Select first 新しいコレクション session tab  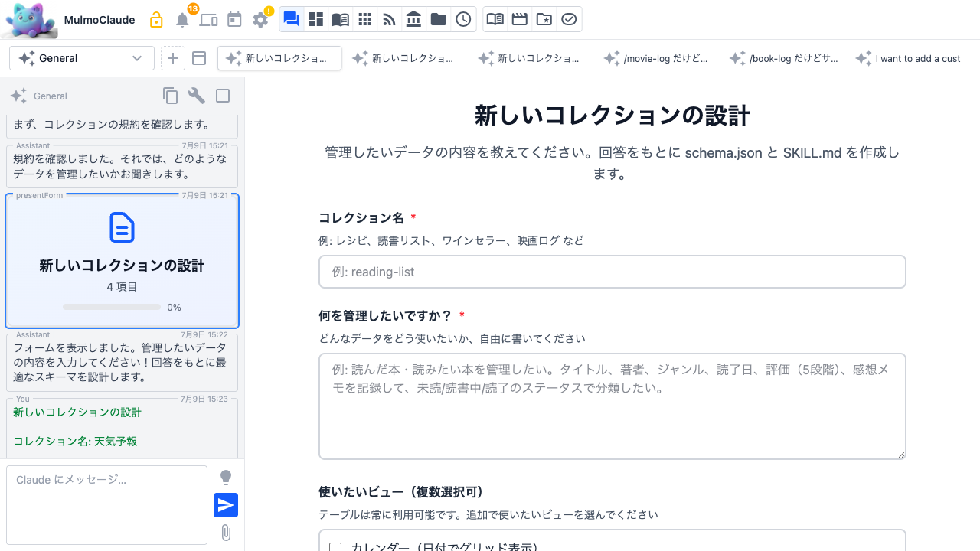[x=279, y=58]
